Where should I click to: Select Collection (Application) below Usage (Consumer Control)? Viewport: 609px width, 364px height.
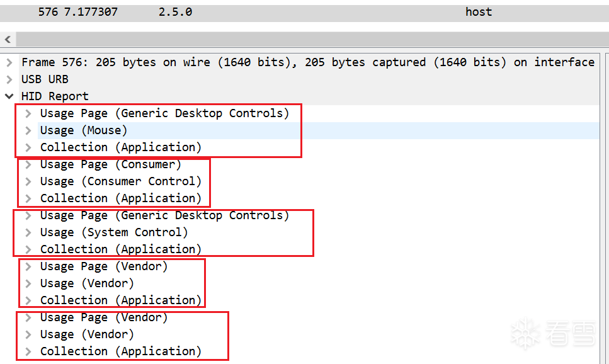pyautogui.click(x=120, y=198)
